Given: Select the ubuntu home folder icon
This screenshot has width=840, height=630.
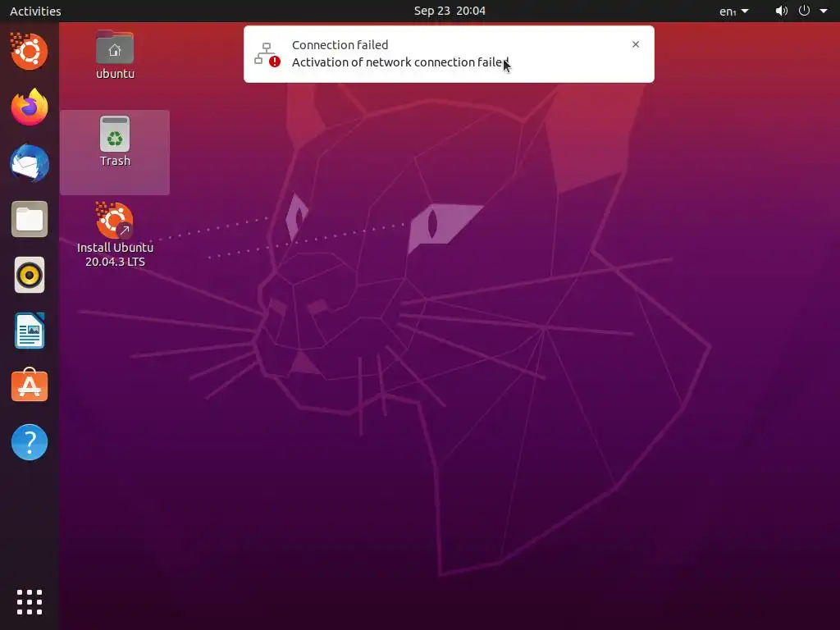Looking at the screenshot, I should [x=115, y=55].
